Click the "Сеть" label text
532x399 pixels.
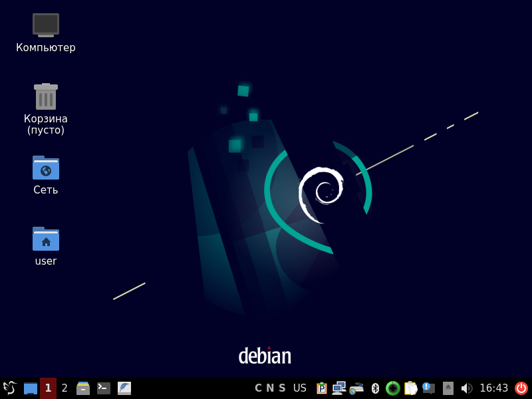click(x=46, y=190)
